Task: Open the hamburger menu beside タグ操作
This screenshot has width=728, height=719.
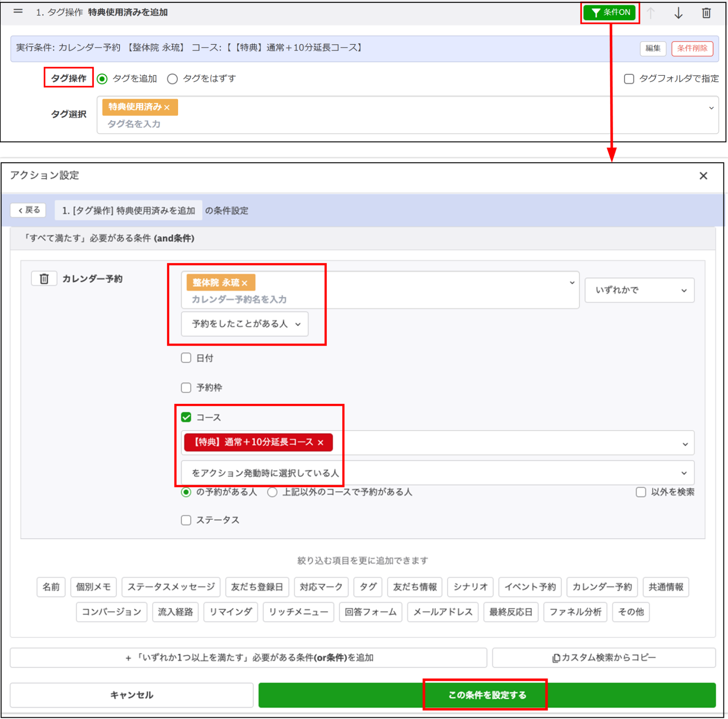Action: (x=18, y=11)
